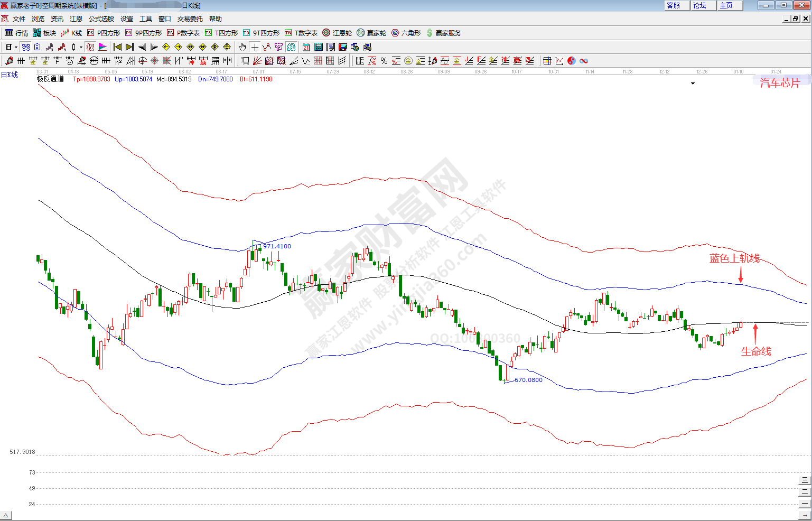Click the red-blue yin-yang icon
This screenshot has height=521, width=812.
coord(572,61)
